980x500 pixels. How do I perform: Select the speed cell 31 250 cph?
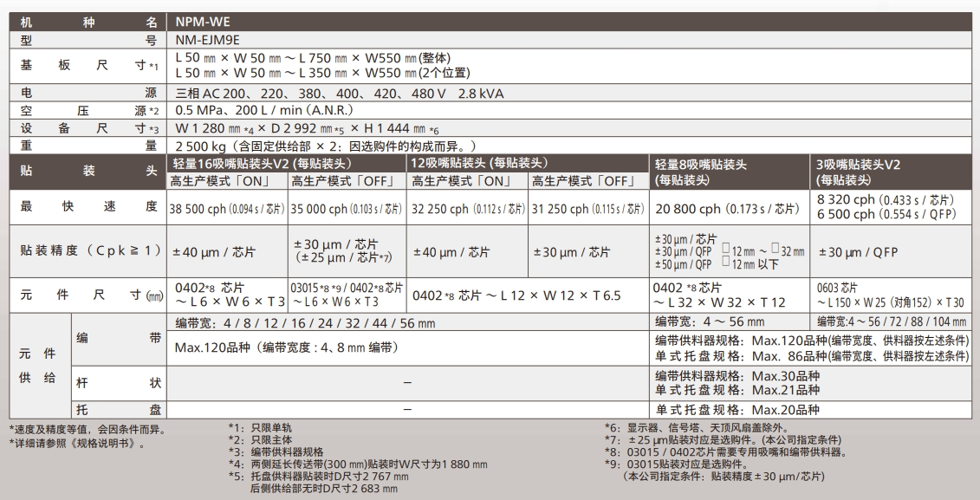(588, 209)
